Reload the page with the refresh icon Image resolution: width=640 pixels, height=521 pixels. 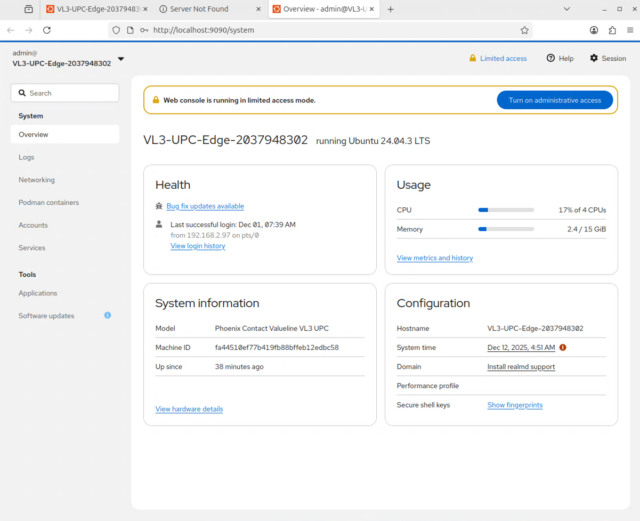pos(46,30)
